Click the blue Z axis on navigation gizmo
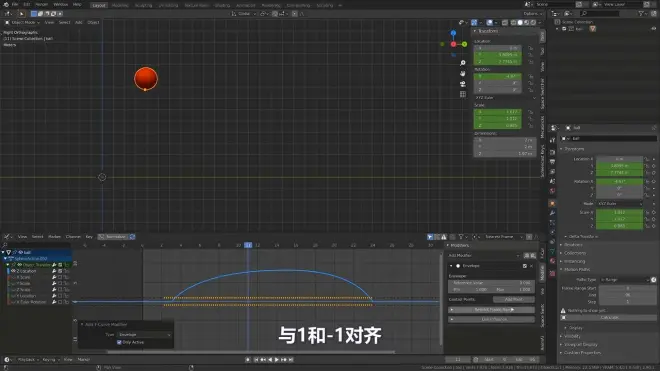Viewport: 660px width, 371px height. pos(453,33)
